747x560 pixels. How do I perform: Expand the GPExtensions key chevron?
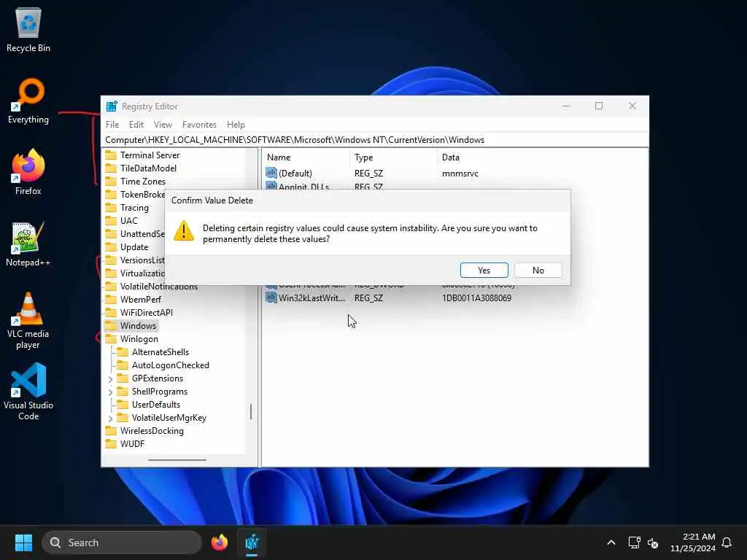111,379
